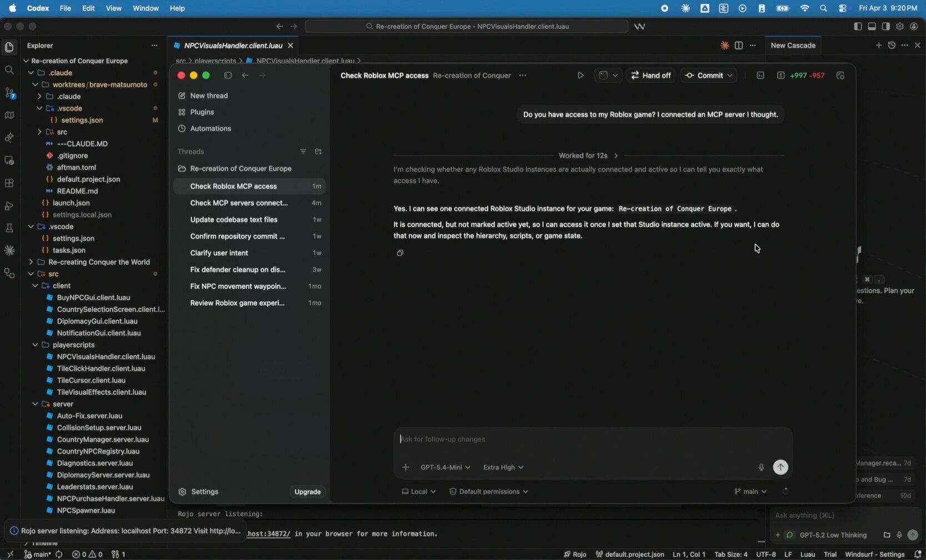The width and height of the screenshot is (926, 560).
Task: Open the Window menu
Action: (x=146, y=8)
